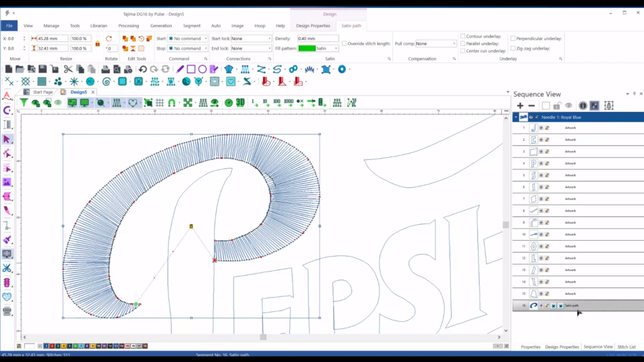Switch to the Stitch List panel tab

point(626,347)
